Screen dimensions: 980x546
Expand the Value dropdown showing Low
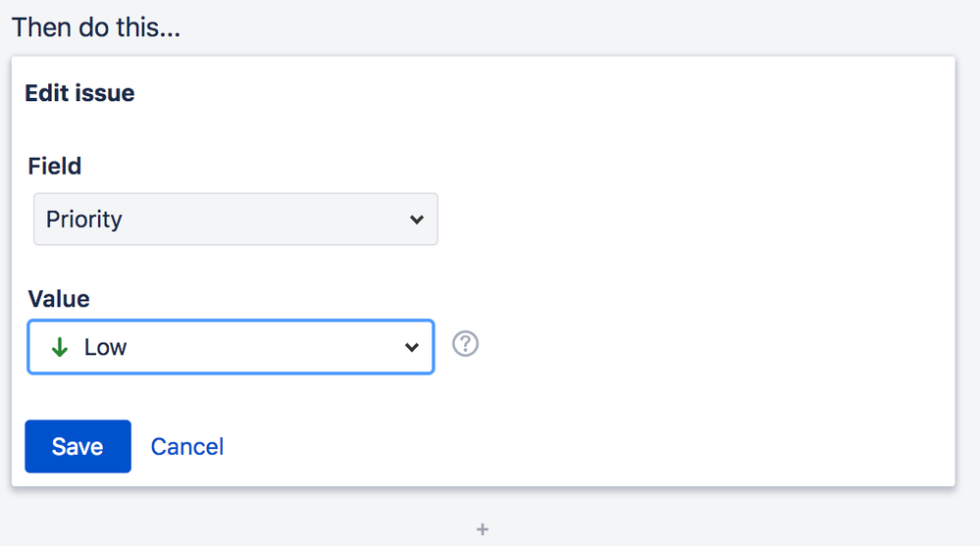[x=231, y=347]
